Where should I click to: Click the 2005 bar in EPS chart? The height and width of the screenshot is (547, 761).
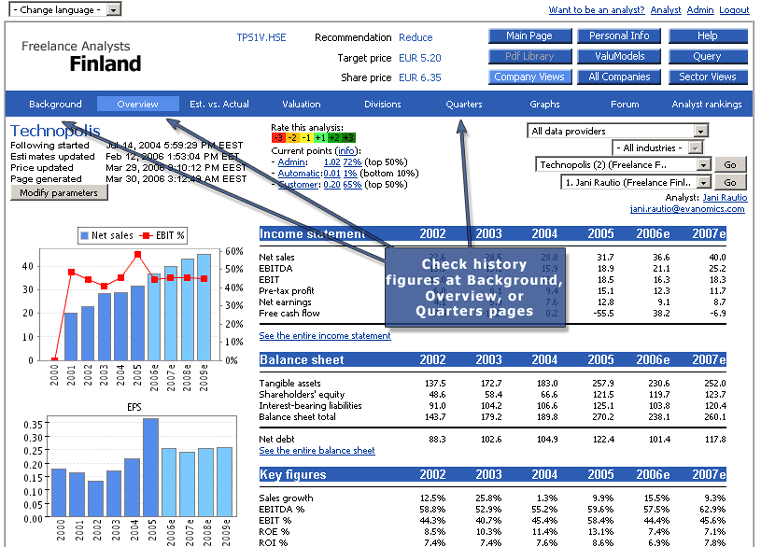[x=151, y=467]
